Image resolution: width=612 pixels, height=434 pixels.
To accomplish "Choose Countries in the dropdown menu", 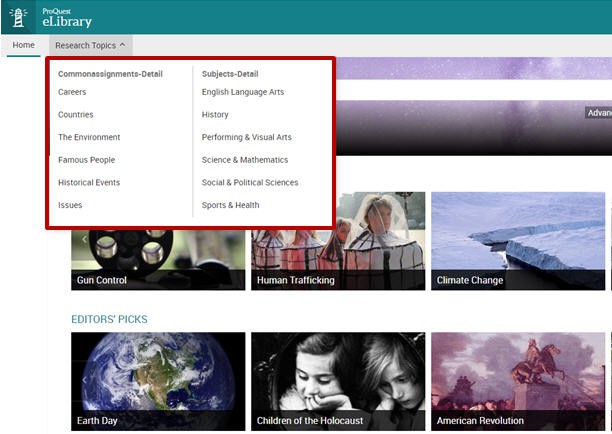I will click(x=76, y=115).
